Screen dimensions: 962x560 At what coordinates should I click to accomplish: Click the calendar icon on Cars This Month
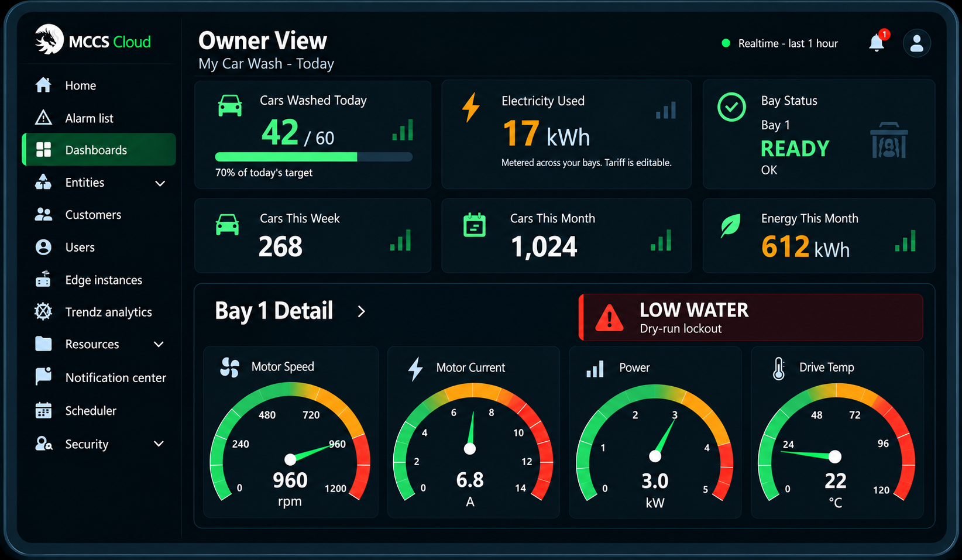[x=475, y=225]
